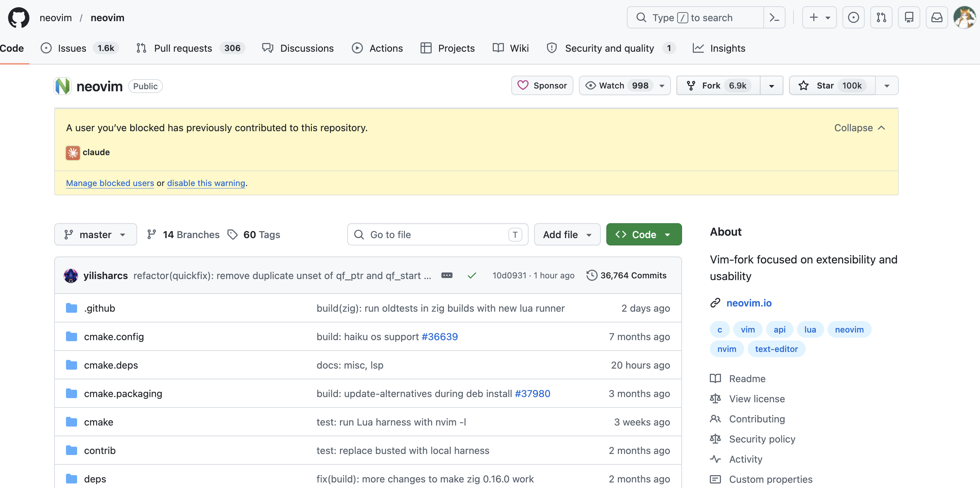Screen dimensions: 980x488
Task: Focus the Go to file search field
Action: pos(438,234)
